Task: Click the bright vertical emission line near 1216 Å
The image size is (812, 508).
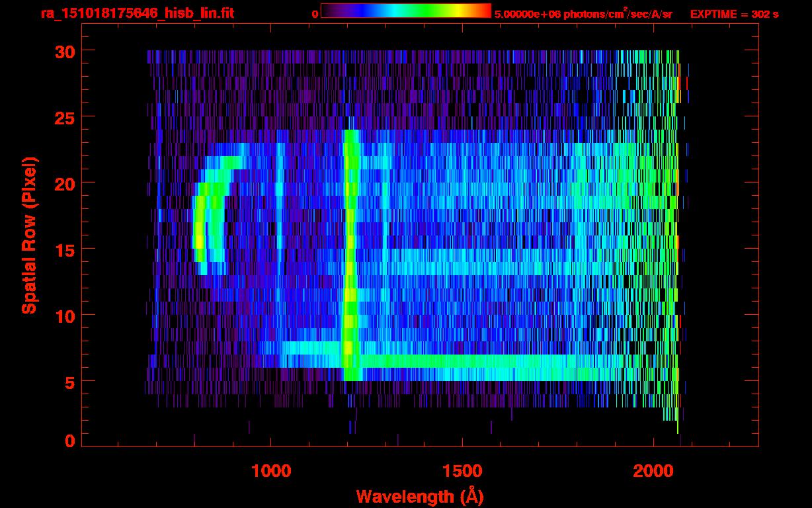Action: (351, 255)
